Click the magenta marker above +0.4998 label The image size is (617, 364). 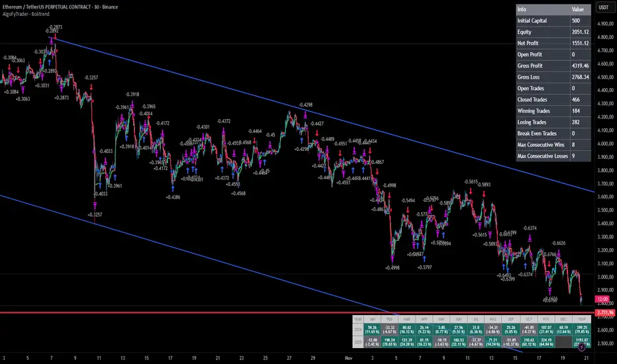pos(393,259)
